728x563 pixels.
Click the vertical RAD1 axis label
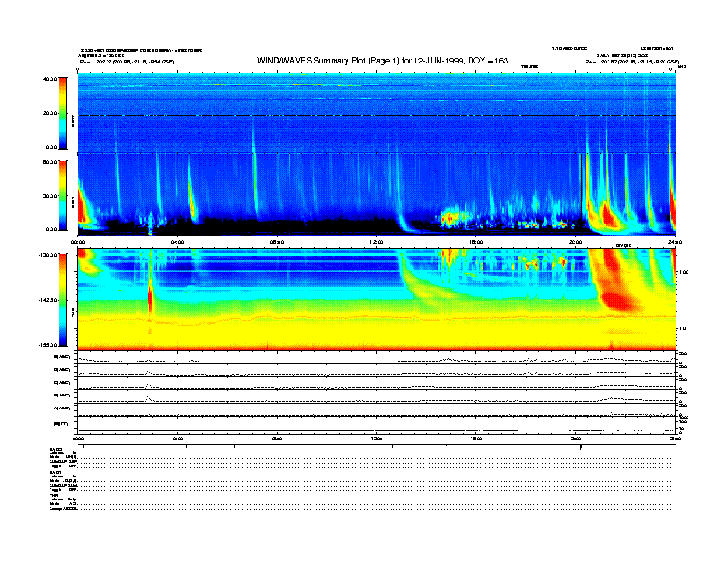(x=73, y=201)
